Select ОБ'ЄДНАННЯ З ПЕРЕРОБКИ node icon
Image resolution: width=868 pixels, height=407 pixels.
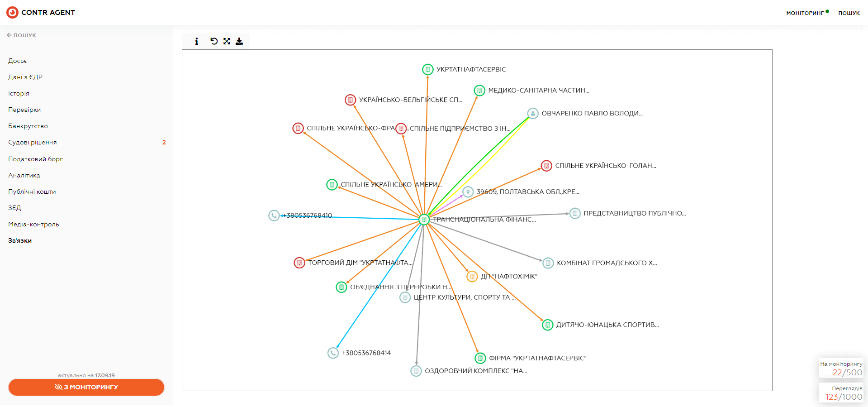pyautogui.click(x=342, y=287)
